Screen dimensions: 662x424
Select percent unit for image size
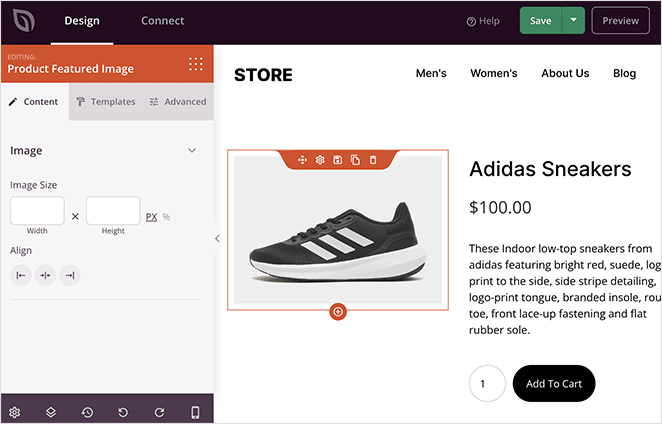pyautogui.click(x=166, y=217)
